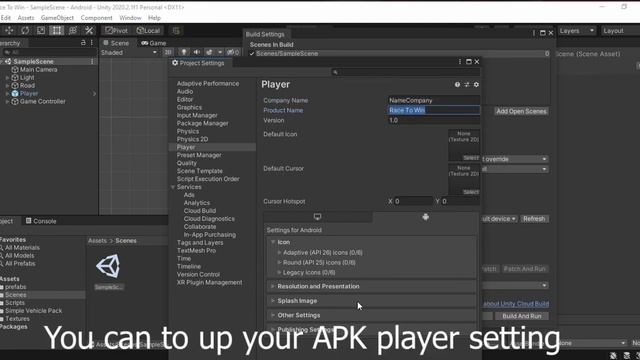
Task: Select the Rotate tool in toolbar
Action: [x=25, y=31]
